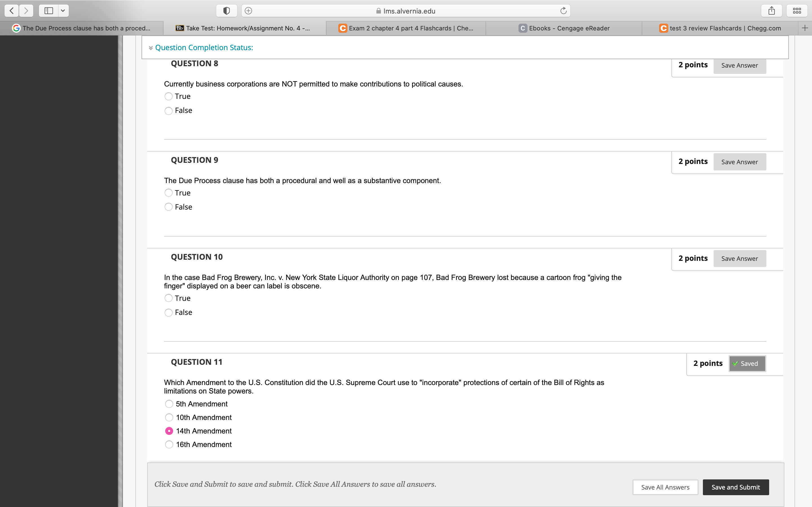Save Answer for Question 9
This screenshot has height=507, width=812.
[x=739, y=162]
